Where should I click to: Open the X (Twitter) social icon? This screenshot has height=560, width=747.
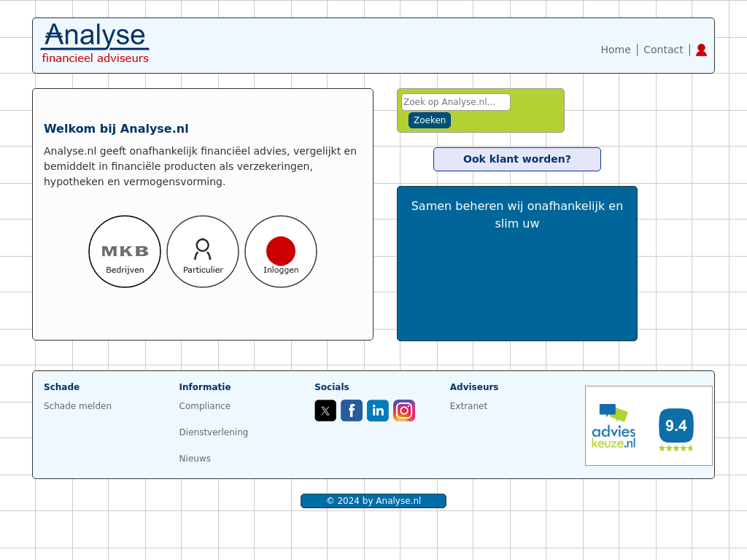tap(325, 411)
